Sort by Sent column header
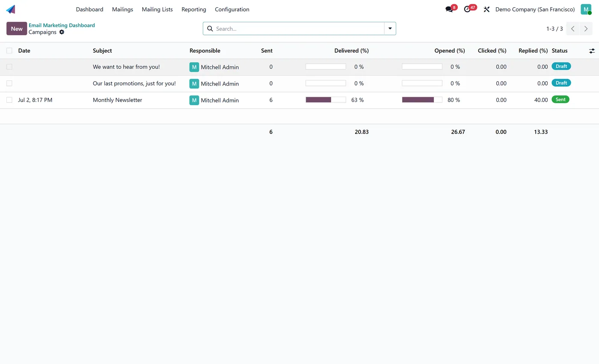 pyautogui.click(x=267, y=50)
